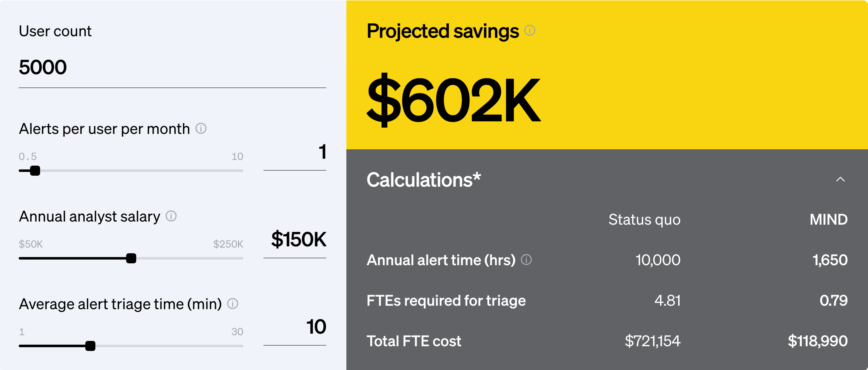Click the MIND column header
Viewport: 868px width, 370px height.
pyautogui.click(x=828, y=220)
